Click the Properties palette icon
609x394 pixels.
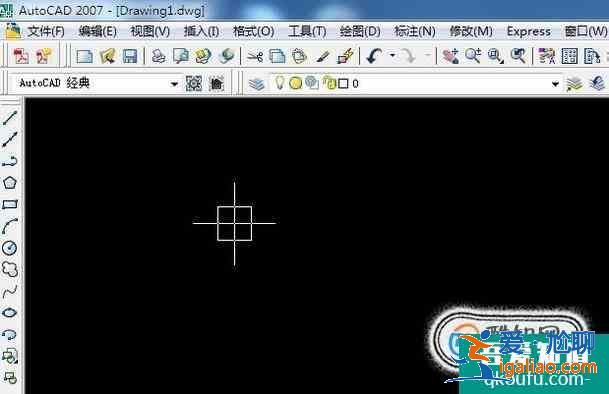[x=547, y=57]
